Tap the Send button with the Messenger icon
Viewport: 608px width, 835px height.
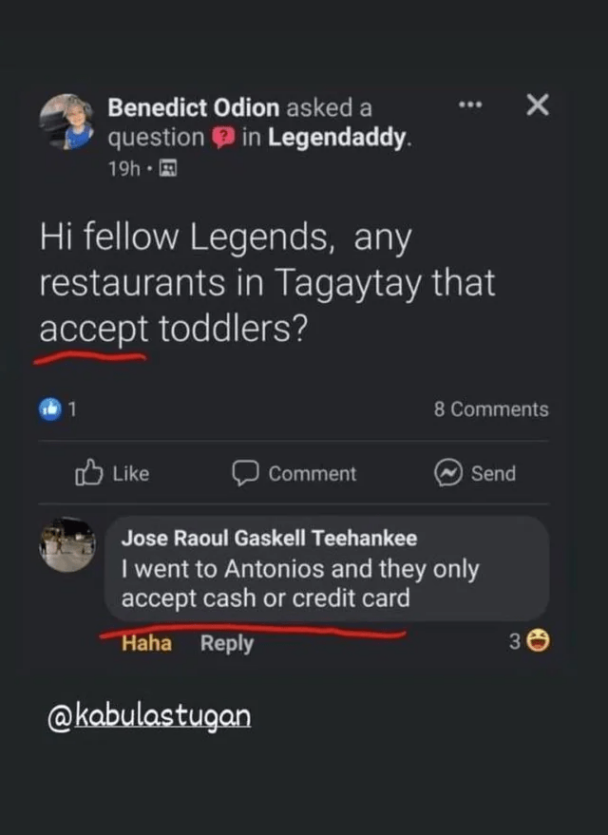pyautogui.click(x=476, y=473)
